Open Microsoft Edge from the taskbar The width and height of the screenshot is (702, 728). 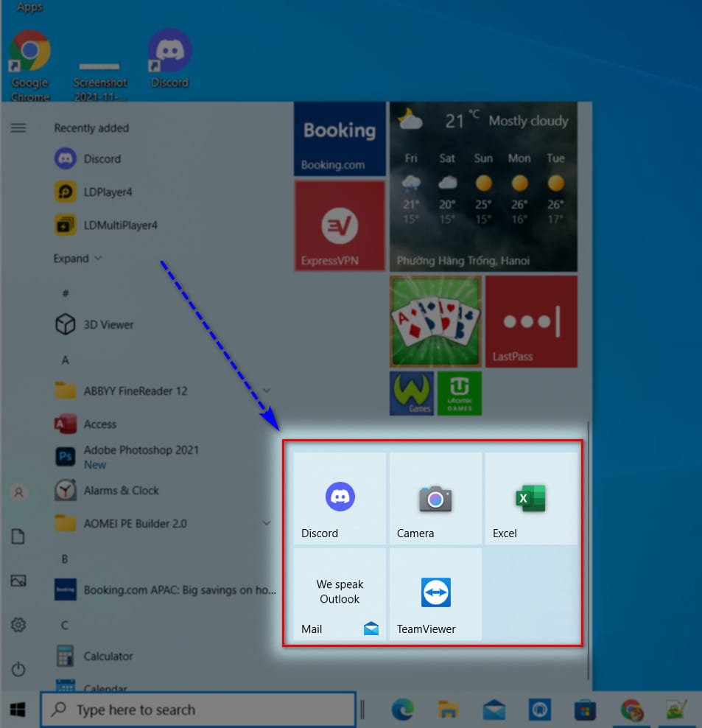(x=402, y=710)
